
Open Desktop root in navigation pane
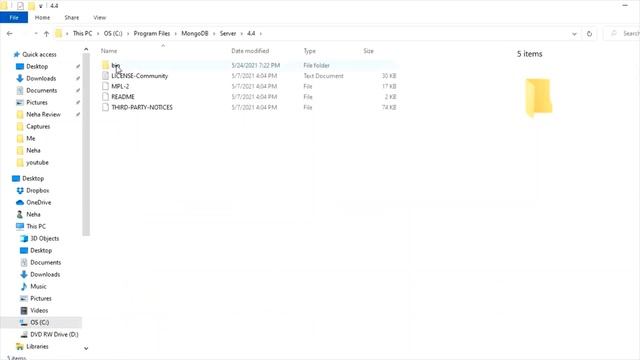coord(33,178)
